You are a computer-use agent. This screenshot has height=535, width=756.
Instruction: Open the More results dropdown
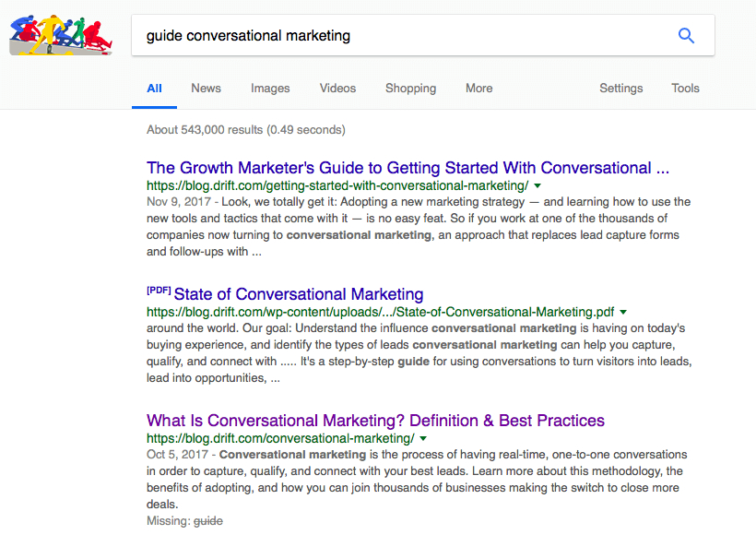click(478, 88)
